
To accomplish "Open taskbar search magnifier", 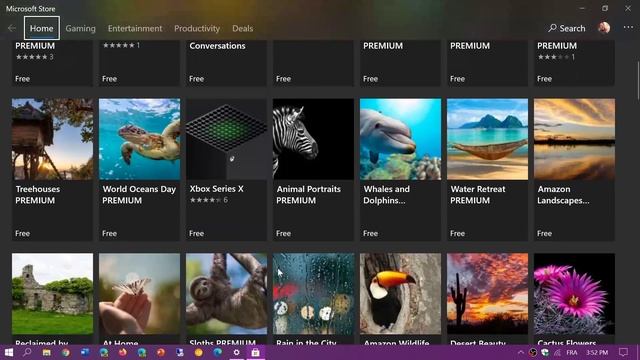I will point(27,352).
